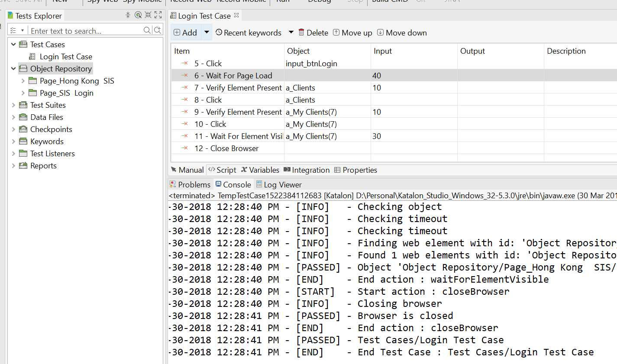Image resolution: width=617 pixels, height=364 pixels.
Task: Click the collapse all icon in Tests Explorer
Action: (x=128, y=15)
